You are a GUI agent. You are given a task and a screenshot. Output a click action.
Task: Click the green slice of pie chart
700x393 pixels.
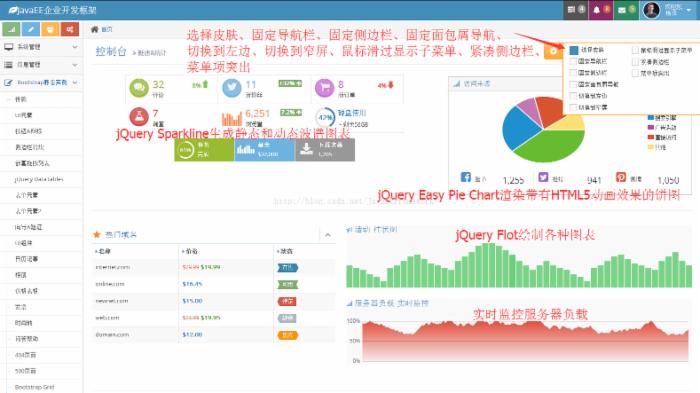pyautogui.click(x=551, y=146)
